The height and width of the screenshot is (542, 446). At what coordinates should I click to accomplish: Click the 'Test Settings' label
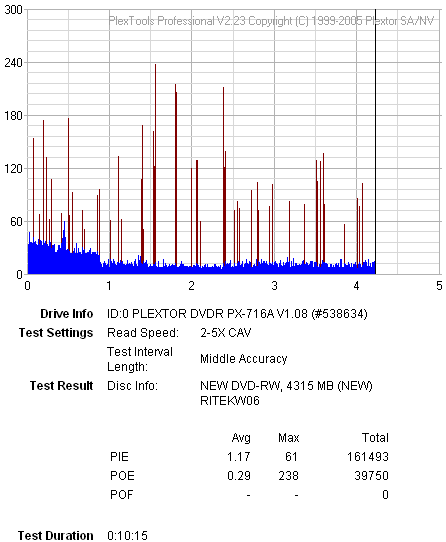pyautogui.click(x=56, y=333)
